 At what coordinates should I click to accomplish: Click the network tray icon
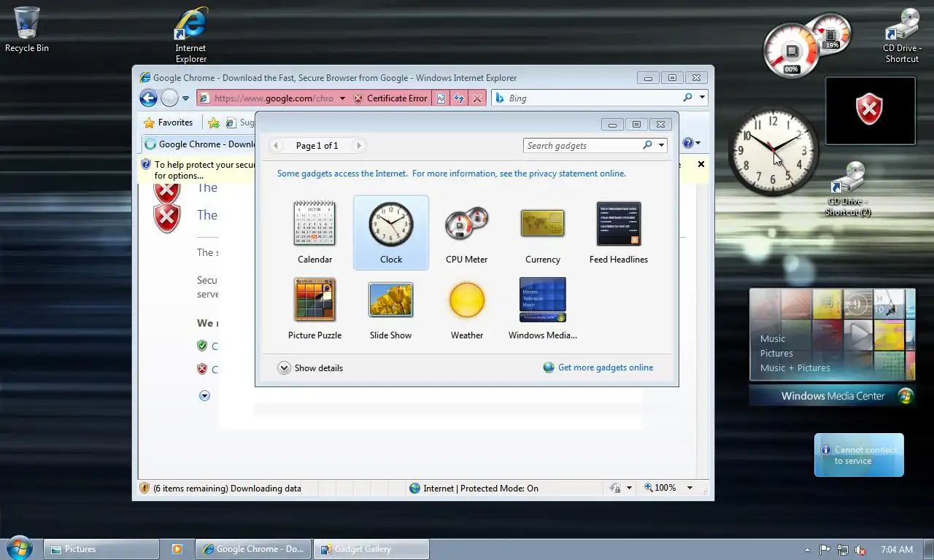[x=843, y=550]
